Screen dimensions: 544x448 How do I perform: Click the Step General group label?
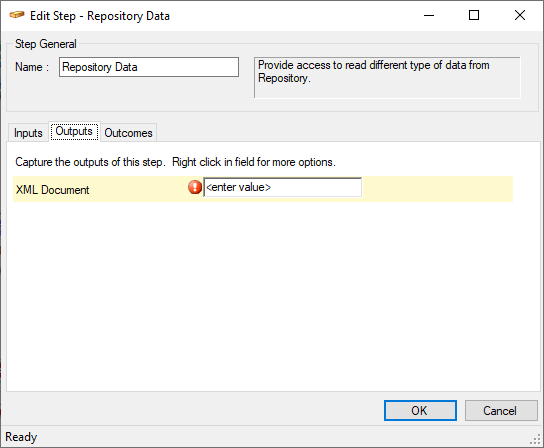pos(45,44)
